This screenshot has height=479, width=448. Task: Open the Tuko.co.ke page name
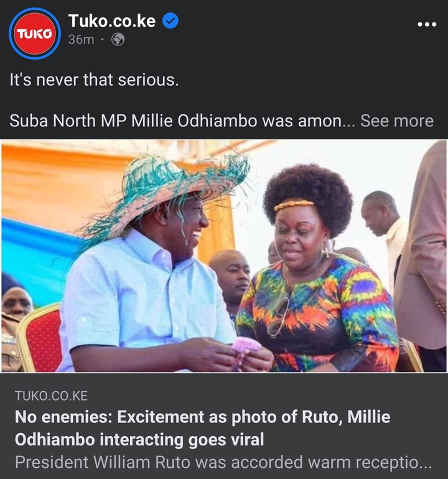pyautogui.click(x=112, y=21)
